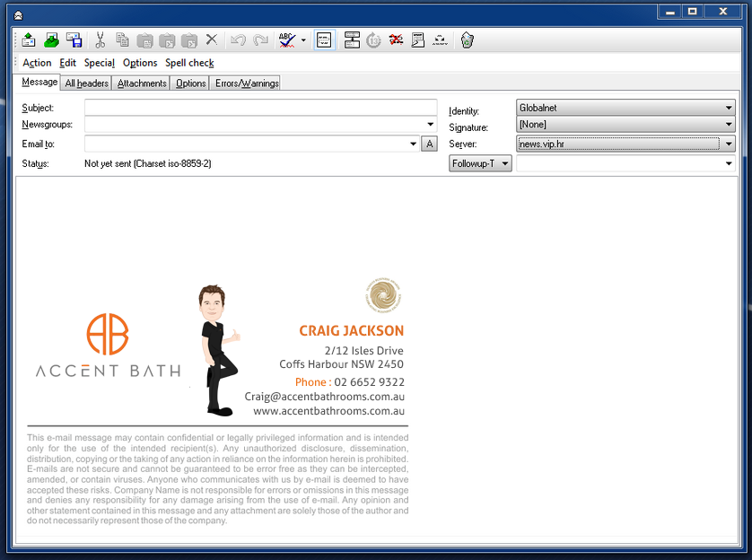Click the CRAIG JACKSON name text
This screenshot has width=752, height=560.
tap(352, 331)
